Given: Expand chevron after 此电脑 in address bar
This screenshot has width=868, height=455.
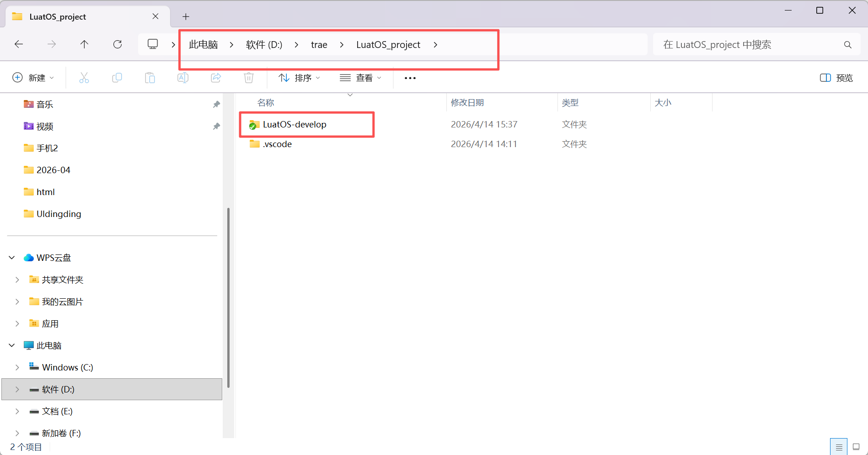Looking at the screenshot, I should [231, 44].
